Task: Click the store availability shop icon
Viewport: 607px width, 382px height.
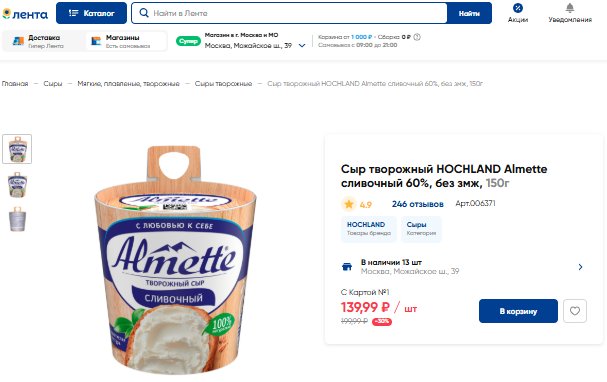Action: 347,267
